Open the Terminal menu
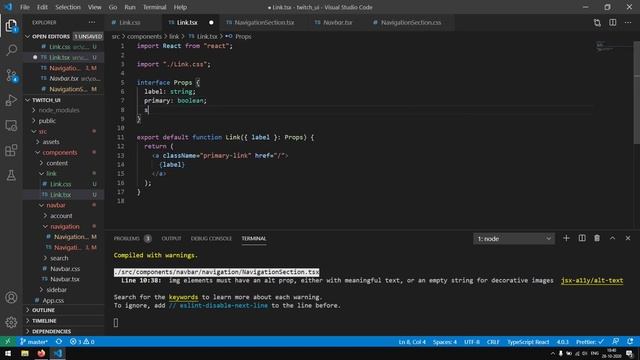The width and height of the screenshot is (640, 360). (154, 7)
